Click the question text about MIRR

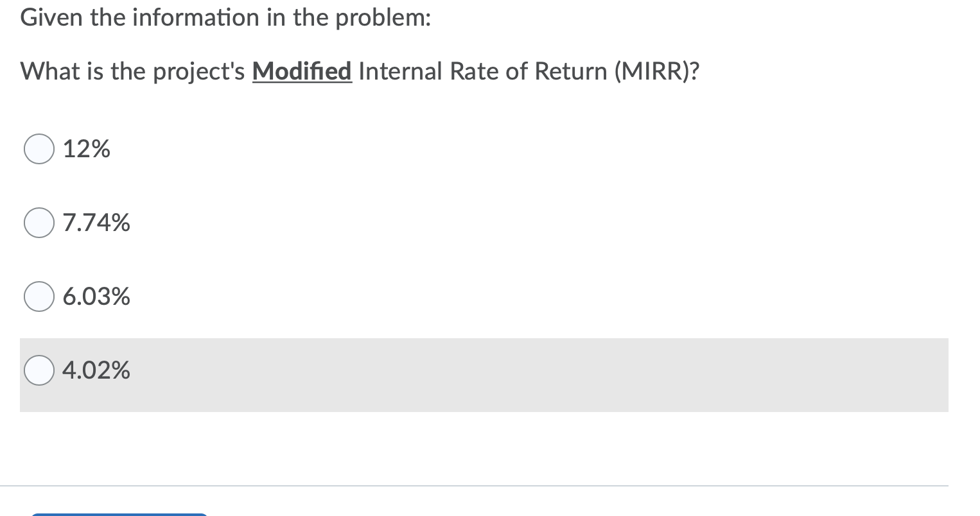[x=360, y=71]
